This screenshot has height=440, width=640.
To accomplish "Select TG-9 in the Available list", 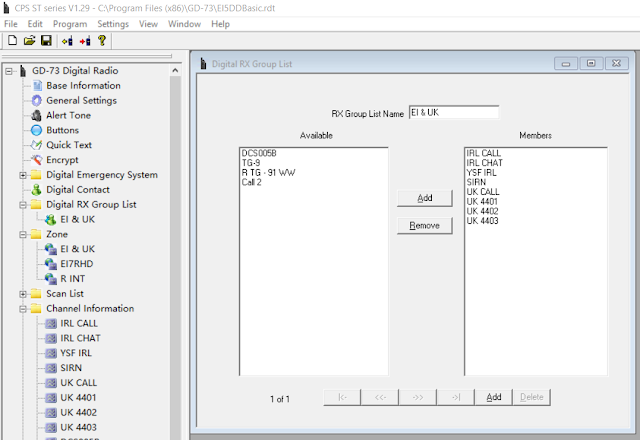I will tap(251, 163).
